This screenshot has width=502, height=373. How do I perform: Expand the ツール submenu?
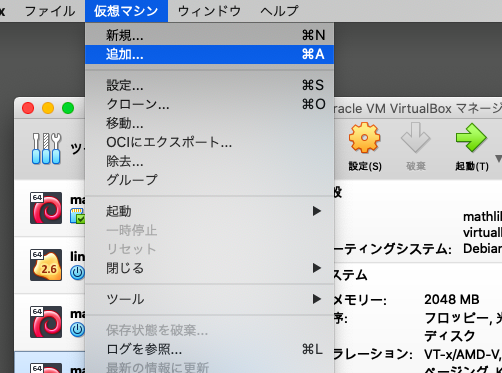(x=209, y=299)
